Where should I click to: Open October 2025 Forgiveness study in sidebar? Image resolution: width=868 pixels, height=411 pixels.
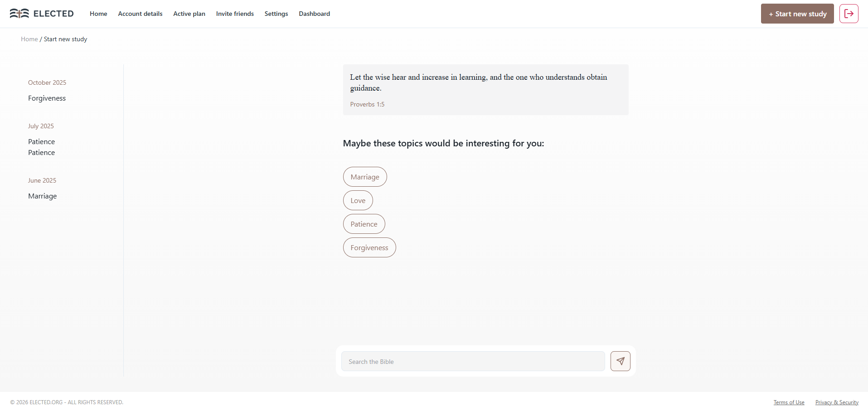pos(47,98)
